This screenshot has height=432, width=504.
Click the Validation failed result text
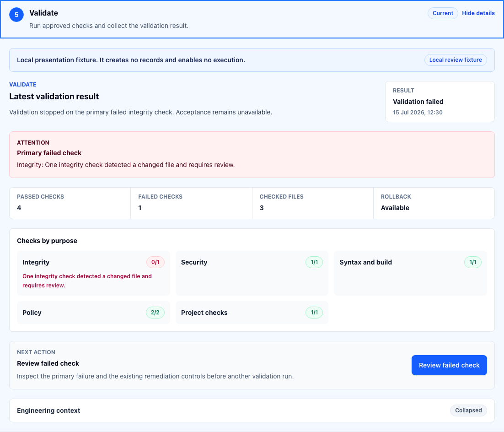click(x=418, y=102)
